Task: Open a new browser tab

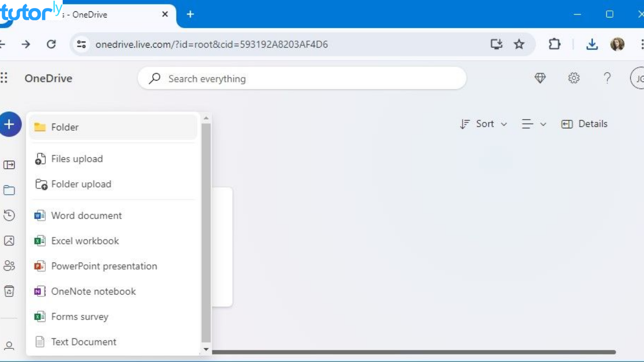Action: [x=190, y=14]
